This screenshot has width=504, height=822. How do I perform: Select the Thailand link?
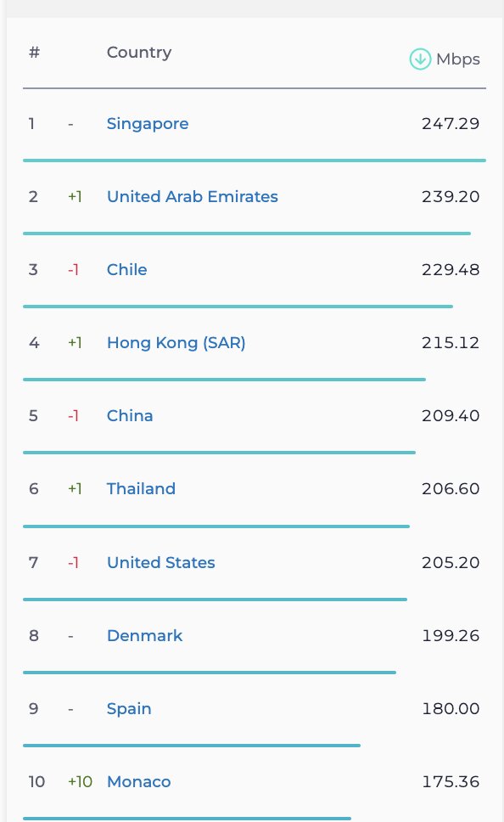pyautogui.click(x=141, y=488)
